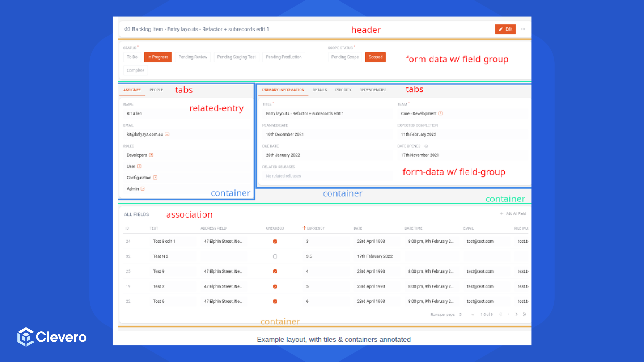Screen dimensions: 644x362
Task: Click the currency value 3.5
Action: click(309, 256)
